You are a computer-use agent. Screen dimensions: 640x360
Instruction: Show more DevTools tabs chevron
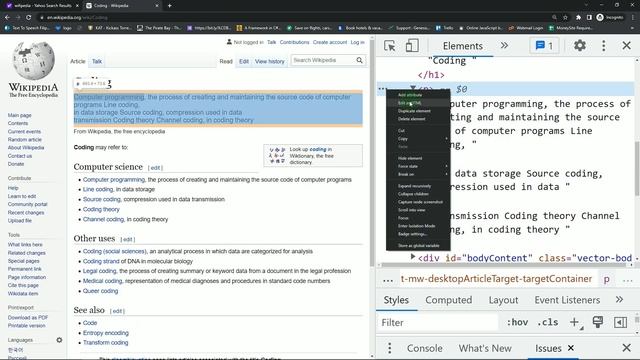pyautogui.click(x=504, y=45)
